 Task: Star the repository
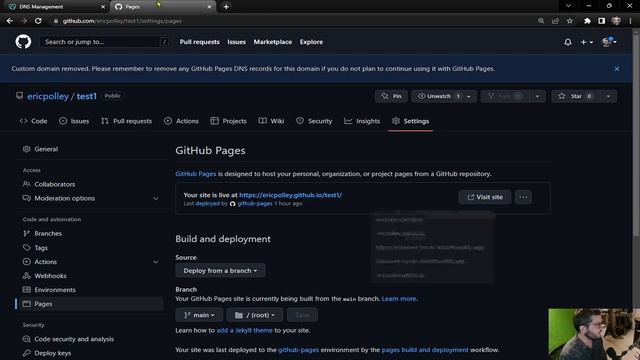575,96
